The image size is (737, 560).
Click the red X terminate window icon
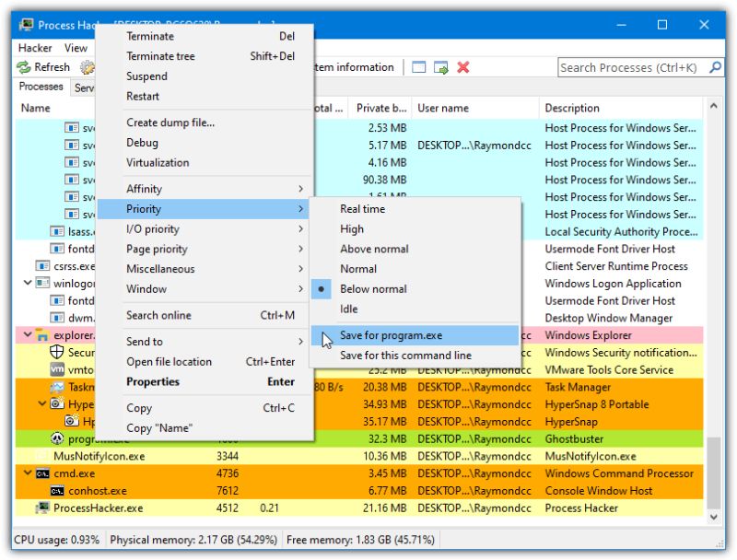pyautogui.click(x=463, y=67)
